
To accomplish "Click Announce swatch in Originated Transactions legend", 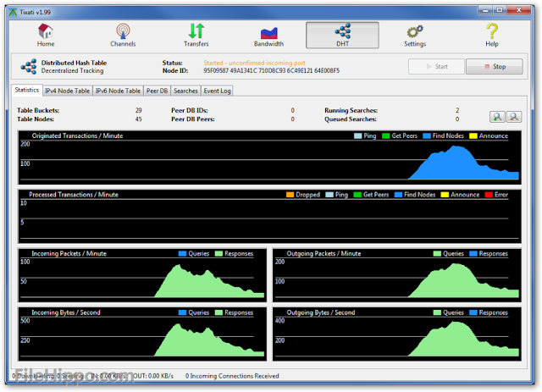I will point(473,135).
